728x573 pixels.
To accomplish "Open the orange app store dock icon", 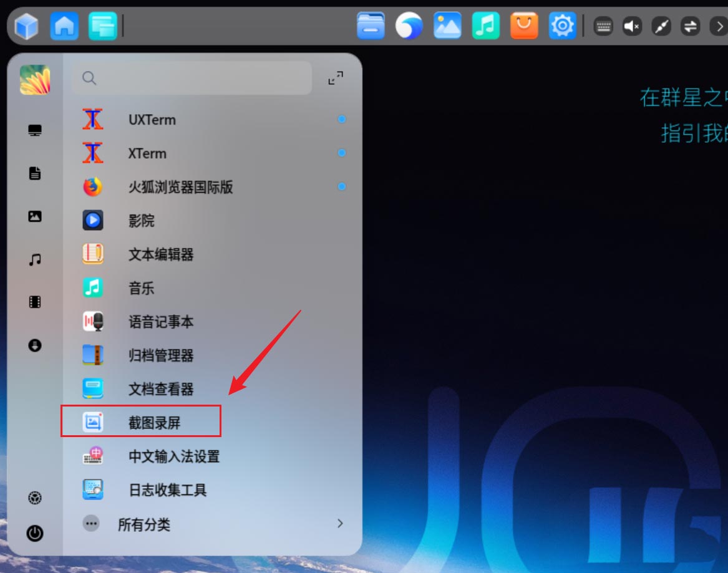I will [524, 26].
